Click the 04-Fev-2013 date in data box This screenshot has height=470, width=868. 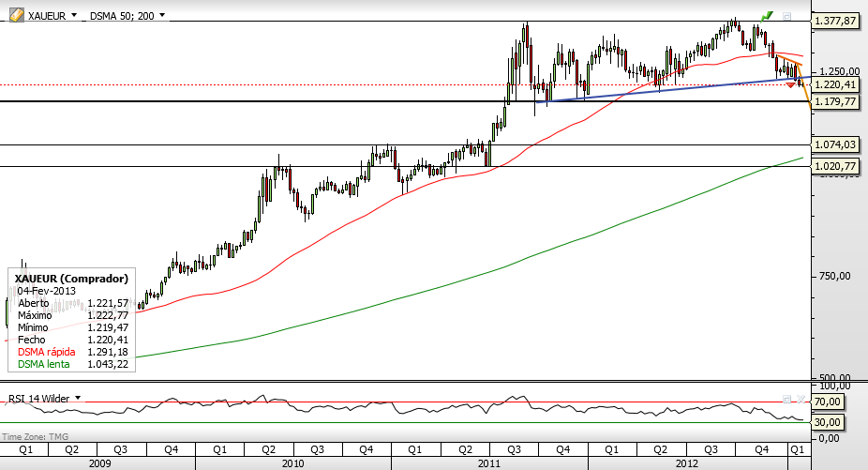pyautogui.click(x=47, y=291)
